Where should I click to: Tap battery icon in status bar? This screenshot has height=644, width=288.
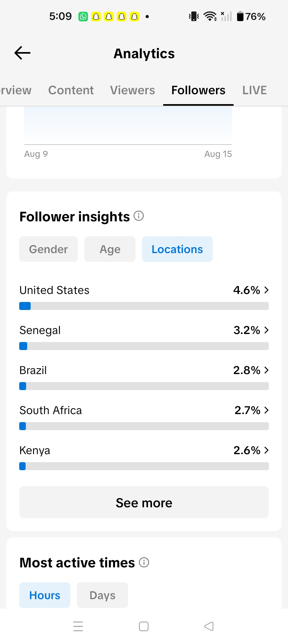[240, 16]
